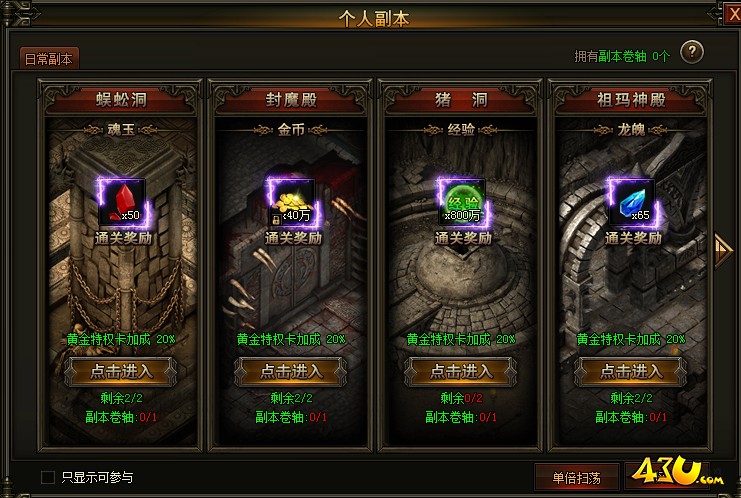Screen dimensions: 741x498
Task: Click the red soul jade x50 reward icon
Action: pyautogui.click(x=122, y=202)
